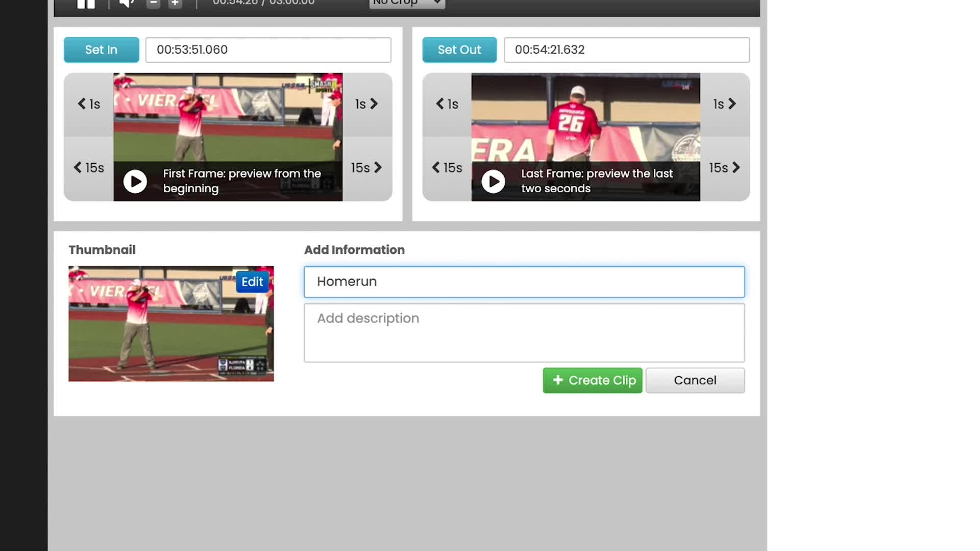
Task: Click the Set In button
Action: coord(101,49)
